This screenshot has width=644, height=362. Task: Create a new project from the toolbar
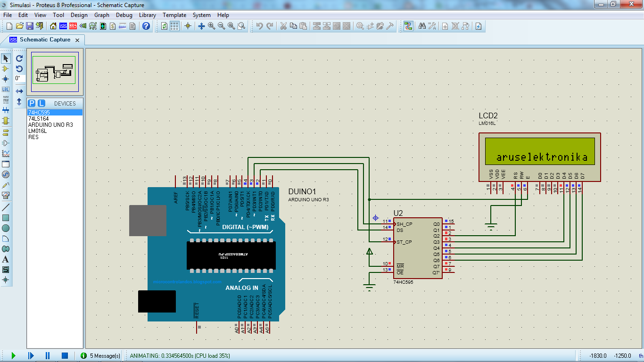point(9,26)
